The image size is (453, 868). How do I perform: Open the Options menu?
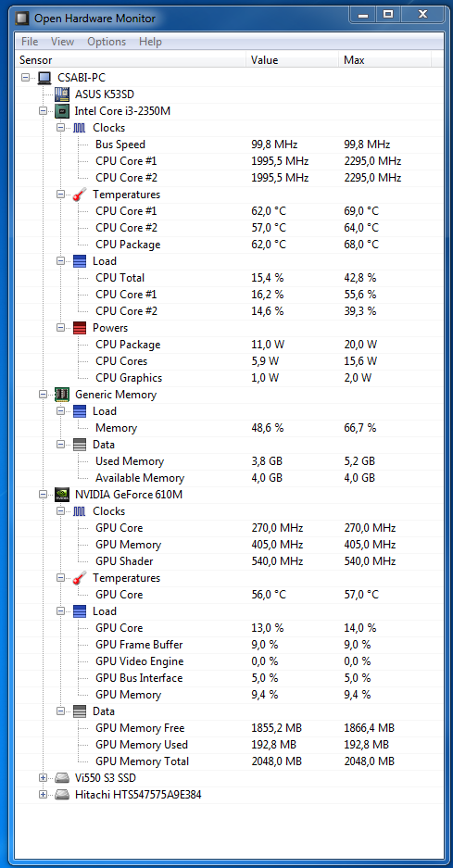coord(107,42)
